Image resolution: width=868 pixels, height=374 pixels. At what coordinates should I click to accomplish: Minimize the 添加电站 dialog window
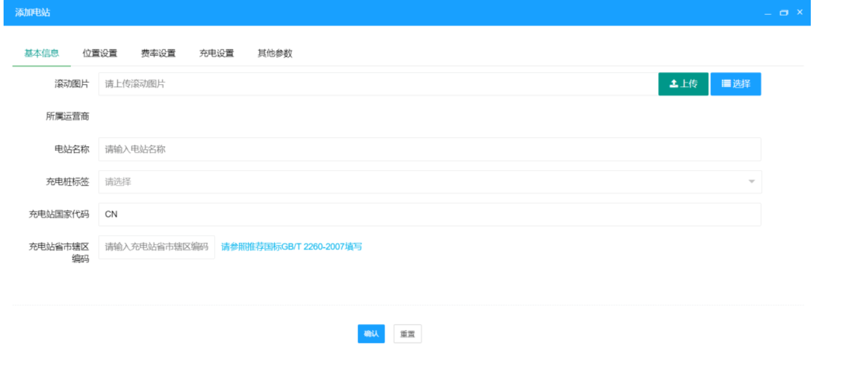point(768,13)
